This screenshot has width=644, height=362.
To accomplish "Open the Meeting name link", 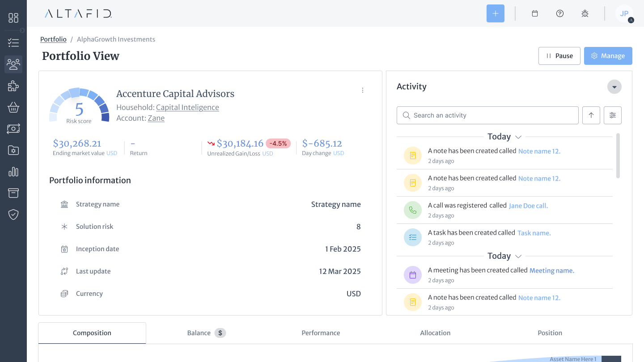I will [552, 270].
